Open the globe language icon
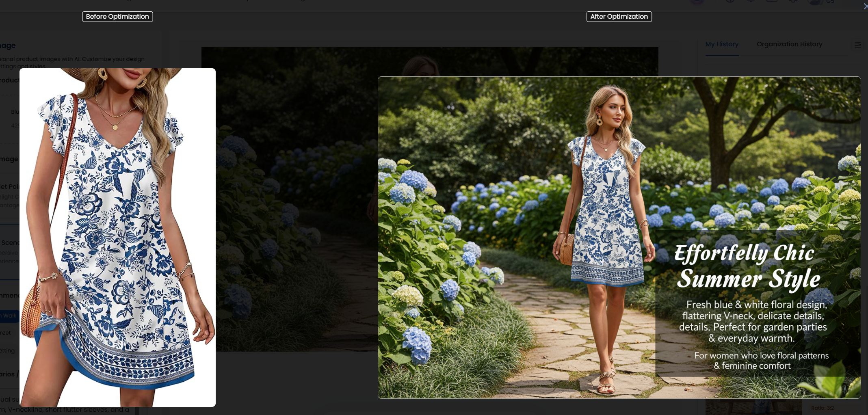Viewport: 868px width, 415px height. [x=730, y=1]
